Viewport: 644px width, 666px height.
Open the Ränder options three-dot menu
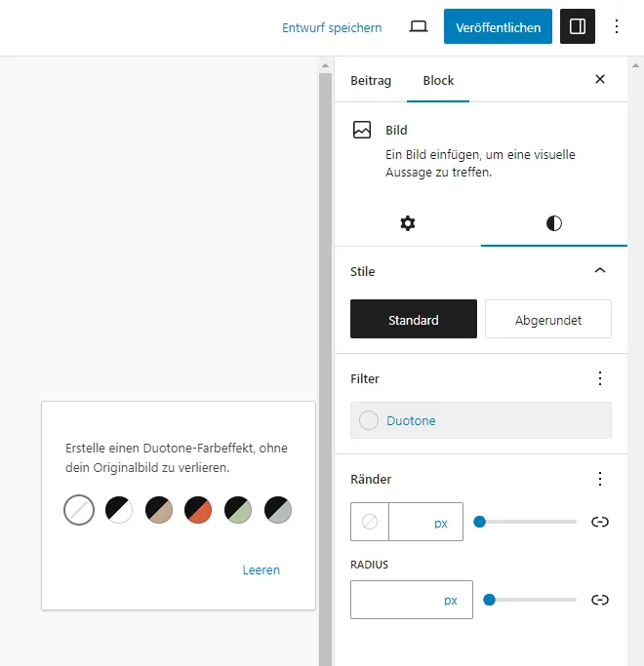coord(600,479)
